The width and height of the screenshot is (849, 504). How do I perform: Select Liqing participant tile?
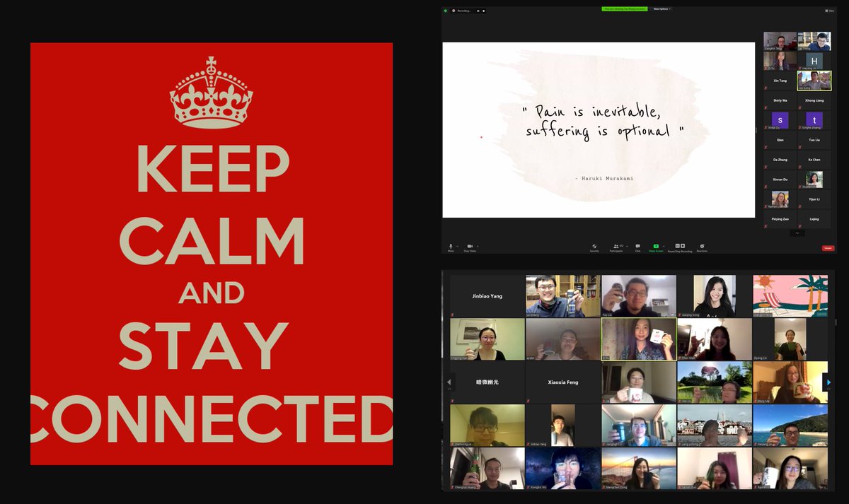pos(814,219)
